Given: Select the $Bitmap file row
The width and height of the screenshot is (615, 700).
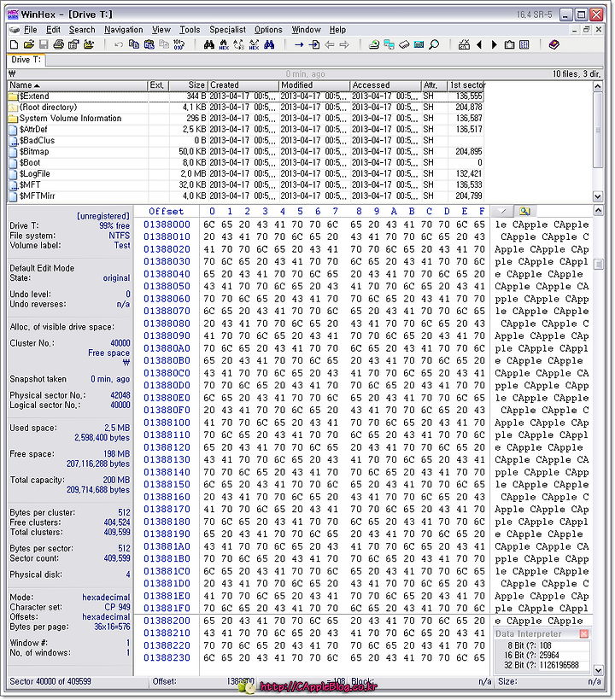Looking at the screenshot, I should click(246, 152).
